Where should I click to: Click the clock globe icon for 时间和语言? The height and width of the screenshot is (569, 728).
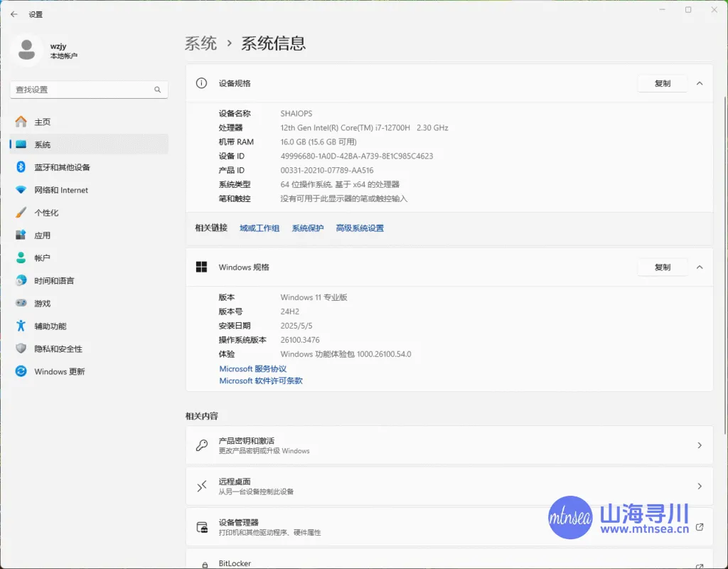coord(21,280)
